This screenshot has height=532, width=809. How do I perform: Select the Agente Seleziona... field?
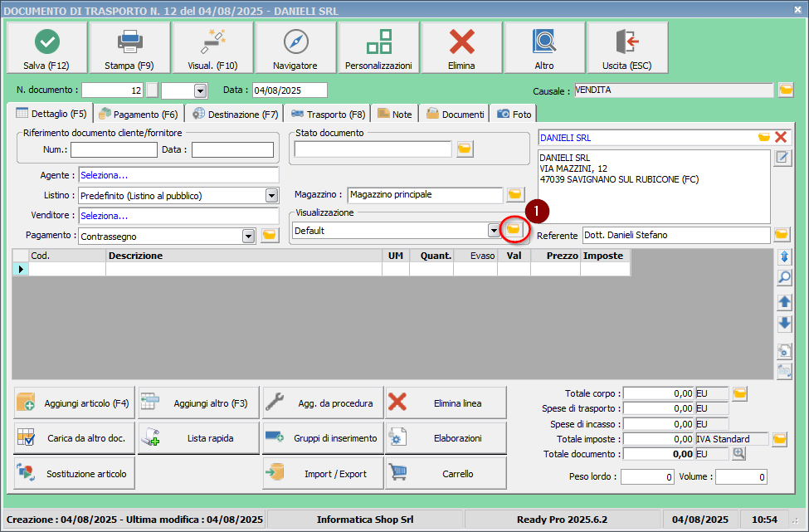coord(178,175)
